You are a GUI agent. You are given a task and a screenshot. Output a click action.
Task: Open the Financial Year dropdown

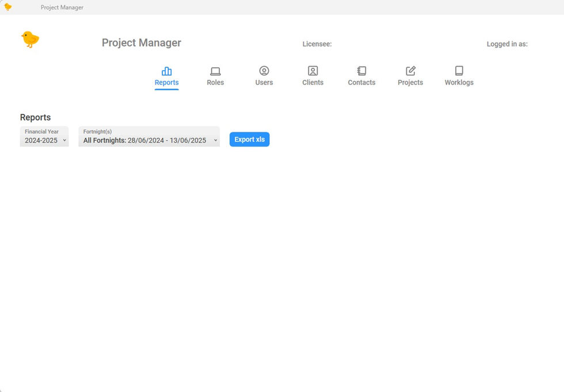click(44, 137)
